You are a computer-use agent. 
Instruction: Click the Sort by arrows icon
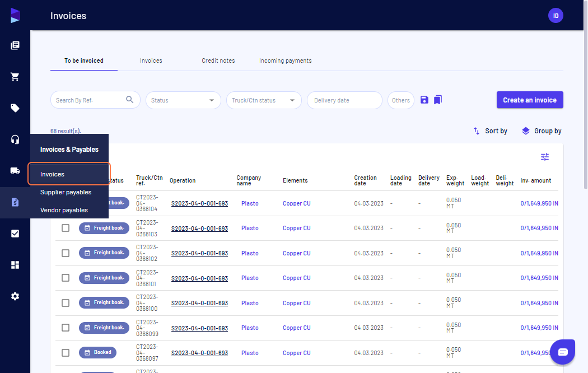click(476, 131)
